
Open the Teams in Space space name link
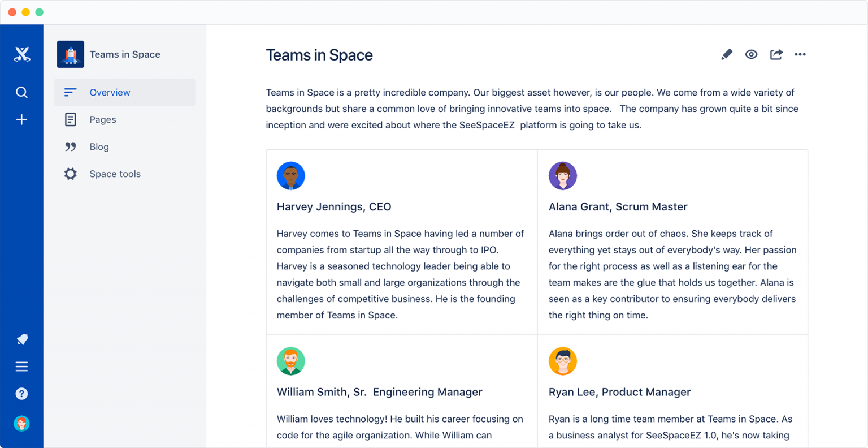tap(125, 54)
